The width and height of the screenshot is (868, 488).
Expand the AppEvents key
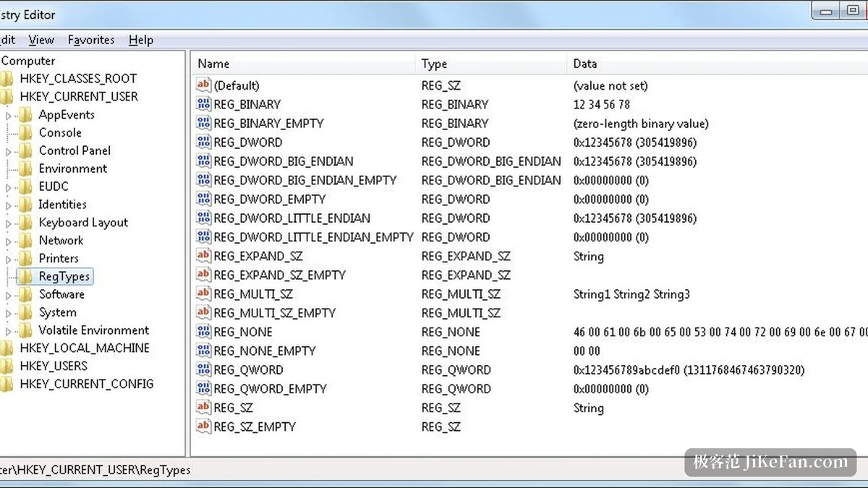[x=9, y=115]
